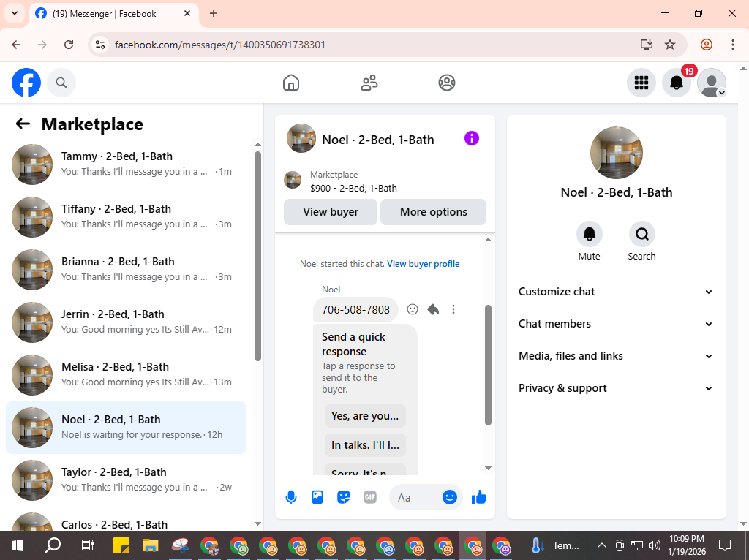Select the Messenger | Facebook tab
This screenshot has width=749, height=560.
coord(113,13)
